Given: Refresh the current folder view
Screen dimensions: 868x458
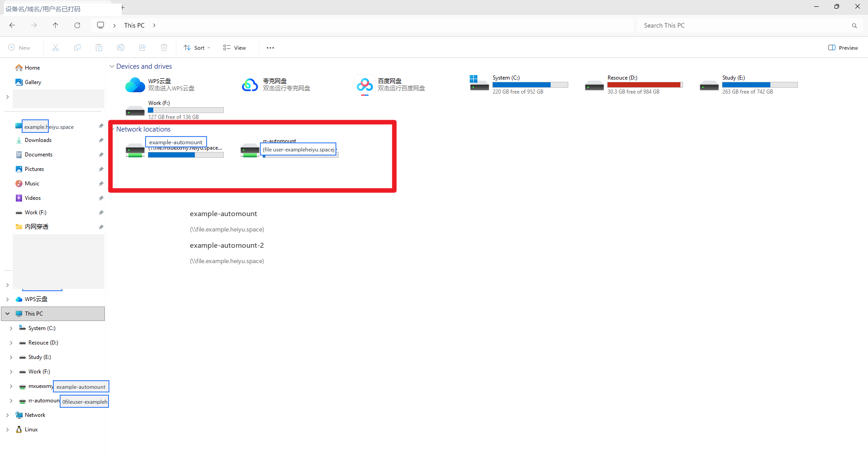Looking at the screenshot, I should [x=77, y=25].
